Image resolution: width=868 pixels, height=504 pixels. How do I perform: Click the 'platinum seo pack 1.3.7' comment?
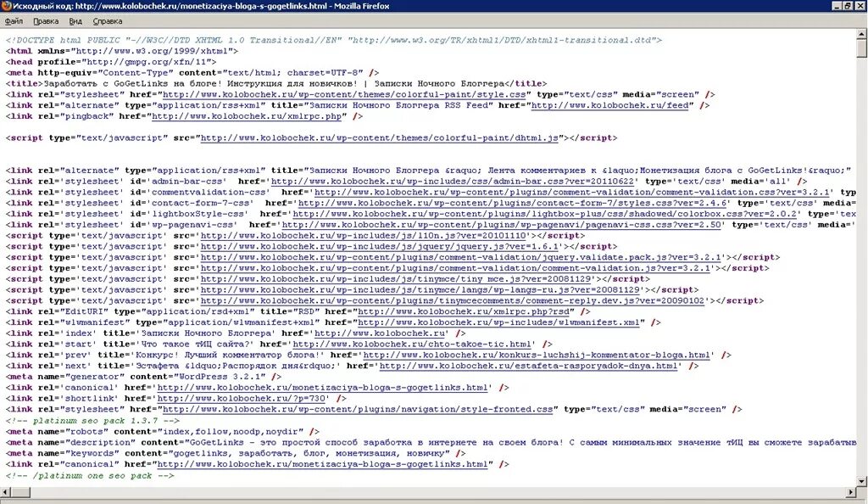92,420
